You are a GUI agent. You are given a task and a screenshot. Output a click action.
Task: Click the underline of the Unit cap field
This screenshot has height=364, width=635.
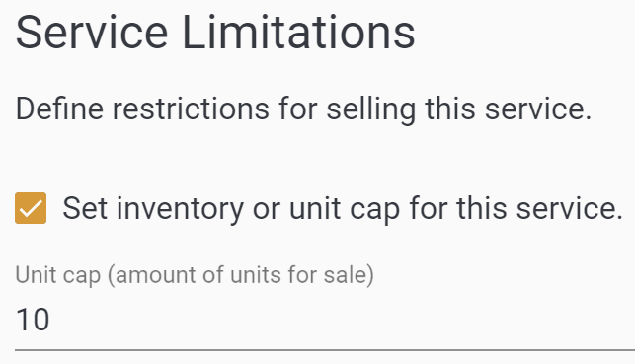pos(325,350)
